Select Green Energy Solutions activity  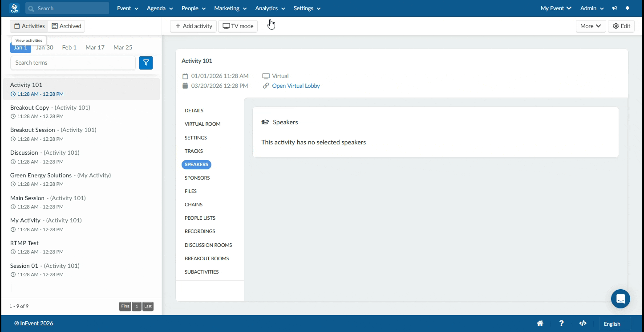point(81,179)
